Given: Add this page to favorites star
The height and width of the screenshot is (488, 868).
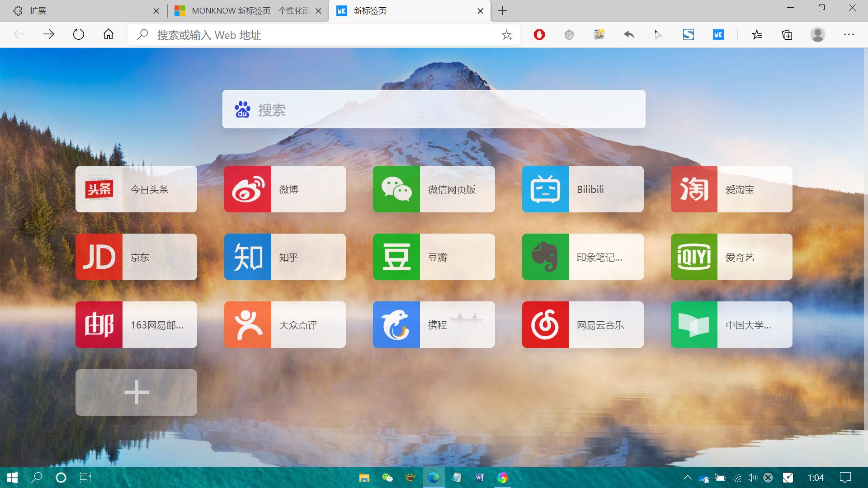Looking at the screenshot, I should coord(506,35).
